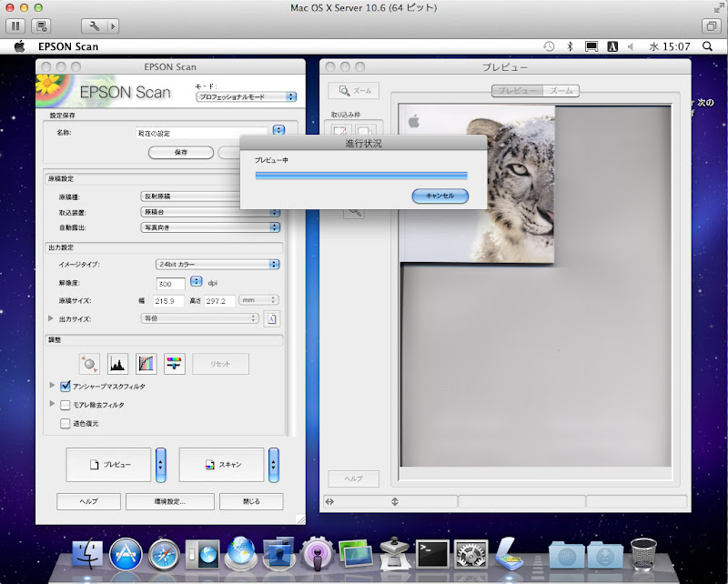The width and height of the screenshot is (728, 584).
Task: Open System Preferences from the Dock
Action: tap(470, 554)
